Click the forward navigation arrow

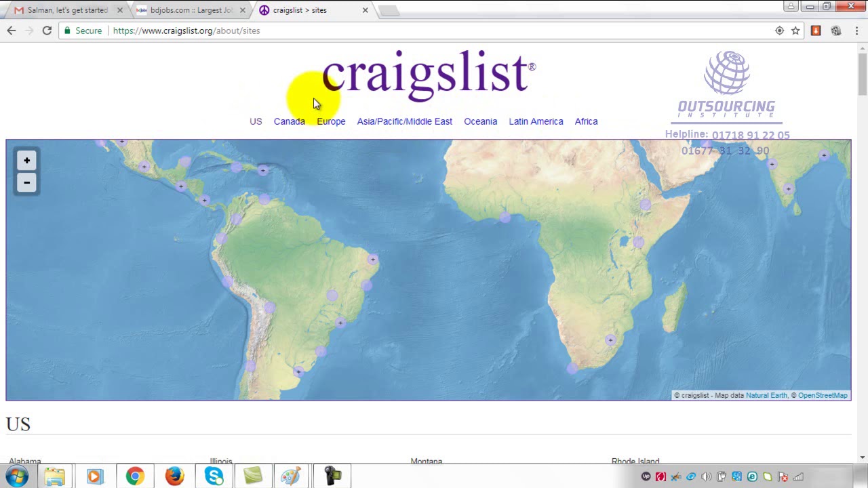coord(29,30)
